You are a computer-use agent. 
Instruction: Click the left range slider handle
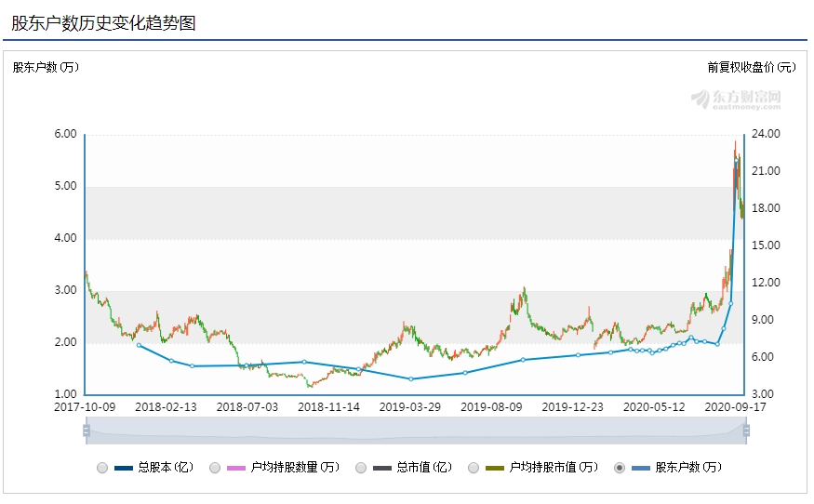87,431
